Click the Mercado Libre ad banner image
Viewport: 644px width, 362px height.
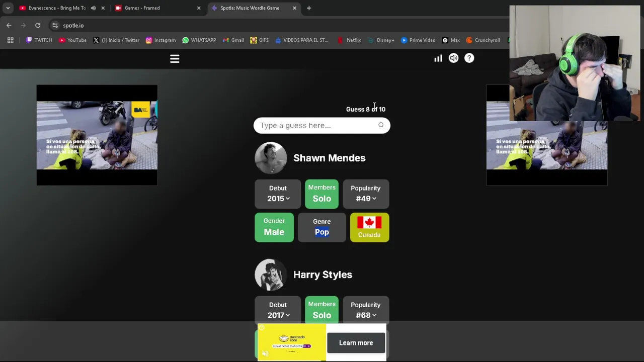pyautogui.click(x=292, y=342)
